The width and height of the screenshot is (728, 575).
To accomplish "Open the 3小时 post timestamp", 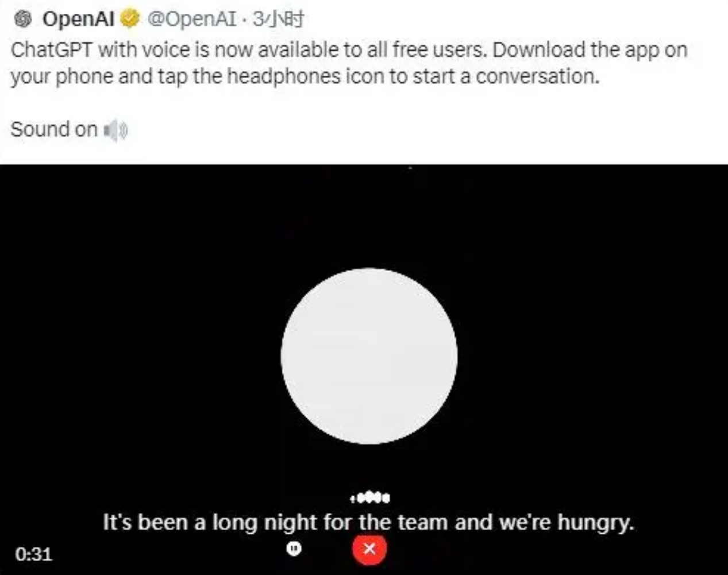I will tap(279, 20).
